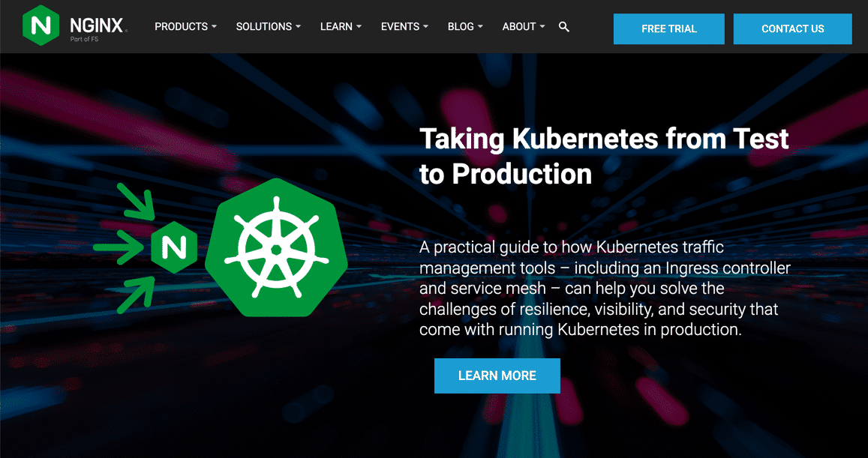The width and height of the screenshot is (868, 458).
Task: Expand the caret beside SOLUTIONS
Action: click(x=298, y=27)
